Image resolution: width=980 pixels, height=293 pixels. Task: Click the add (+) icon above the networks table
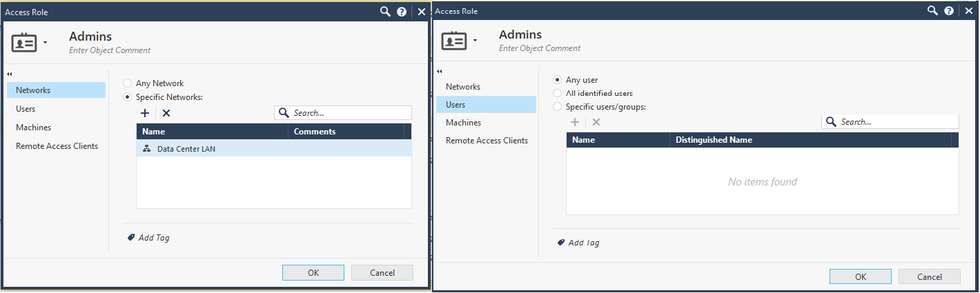pyautogui.click(x=145, y=113)
